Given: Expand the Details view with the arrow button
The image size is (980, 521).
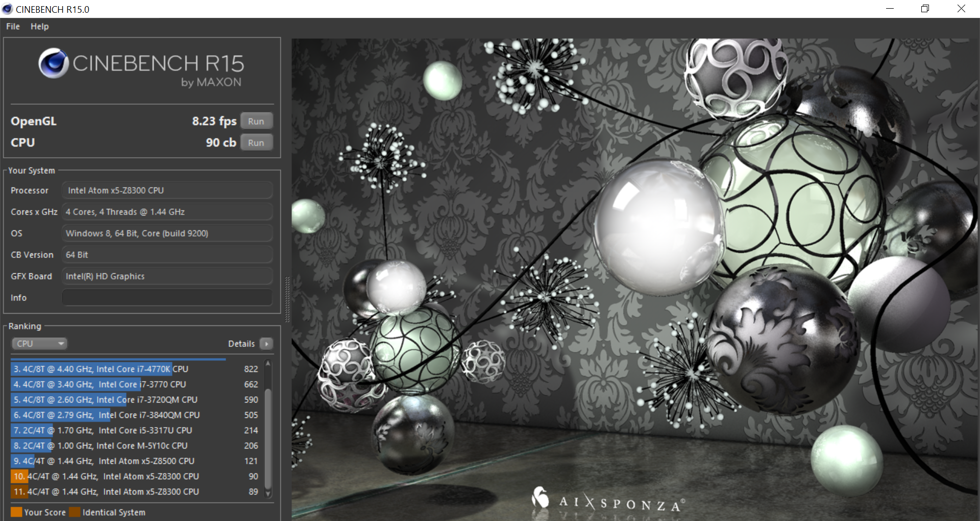Looking at the screenshot, I should point(267,344).
